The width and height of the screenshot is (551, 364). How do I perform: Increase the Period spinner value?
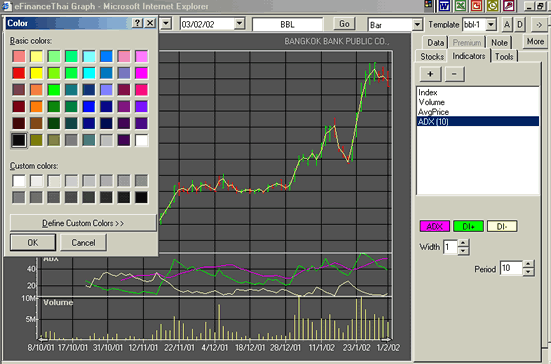point(528,264)
